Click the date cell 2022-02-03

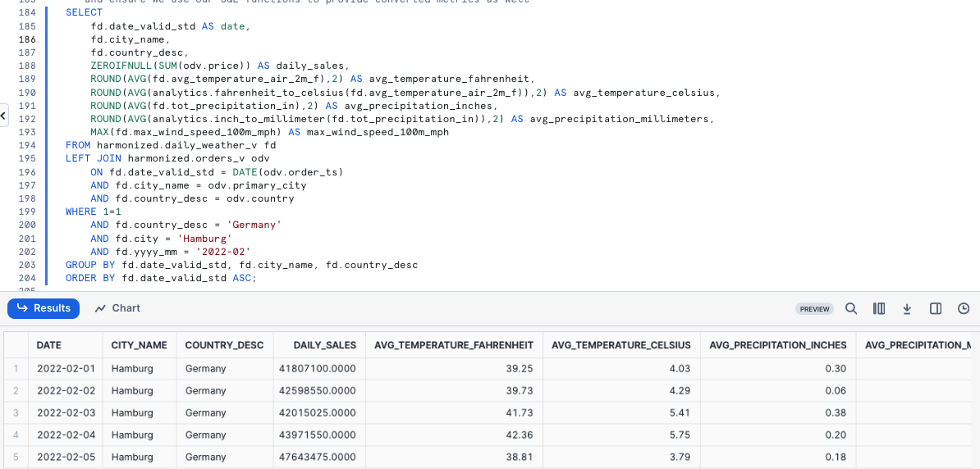coord(66,412)
